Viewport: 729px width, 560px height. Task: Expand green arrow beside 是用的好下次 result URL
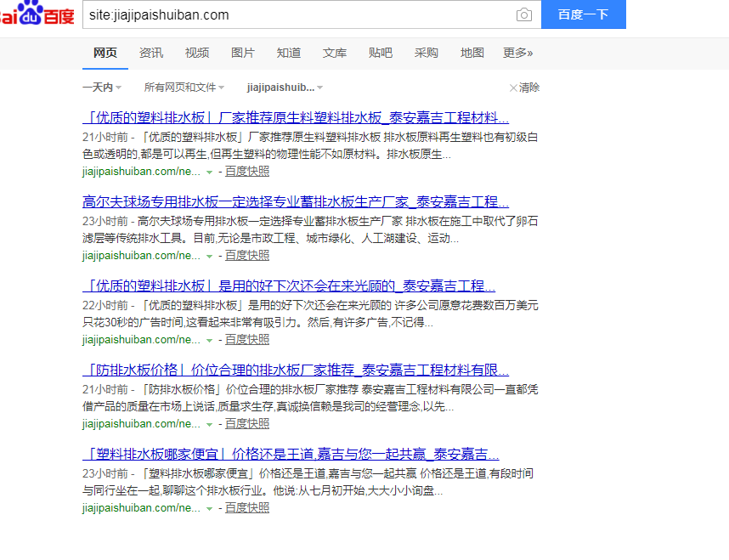[210, 341]
